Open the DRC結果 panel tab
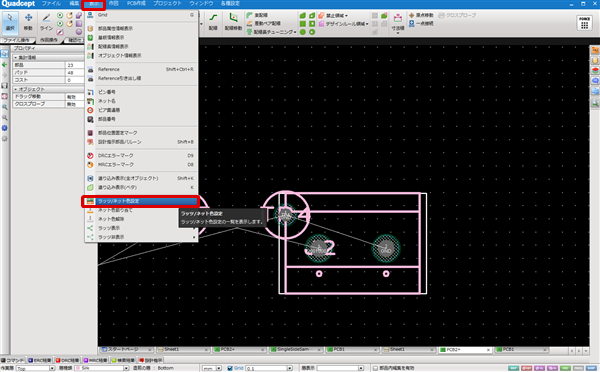The image size is (600, 372). 68,360
